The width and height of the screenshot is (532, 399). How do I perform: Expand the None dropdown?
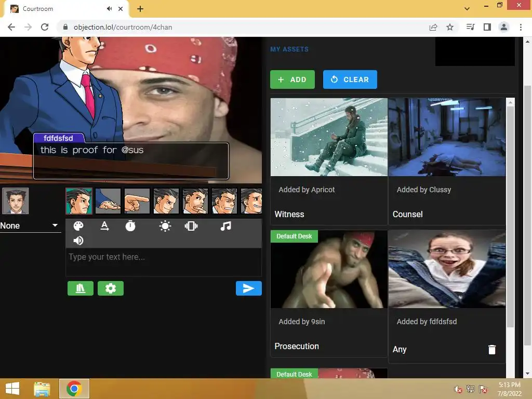pos(30,225)
